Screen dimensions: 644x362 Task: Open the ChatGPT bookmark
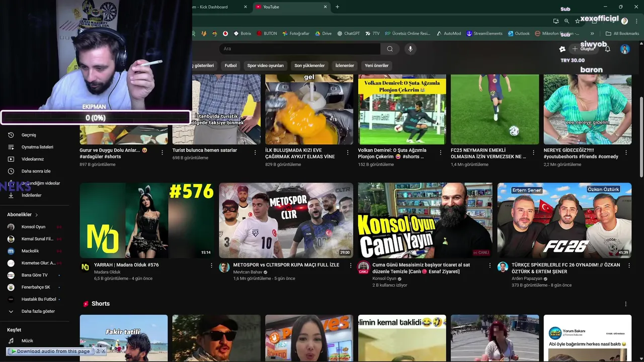click(x=348, y=34)
